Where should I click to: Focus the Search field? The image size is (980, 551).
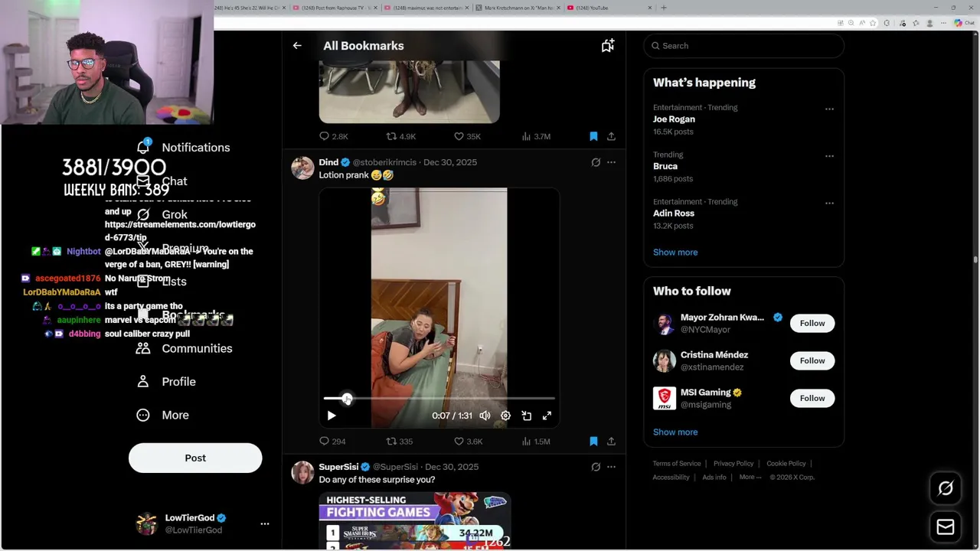click(x=743, y=46)
